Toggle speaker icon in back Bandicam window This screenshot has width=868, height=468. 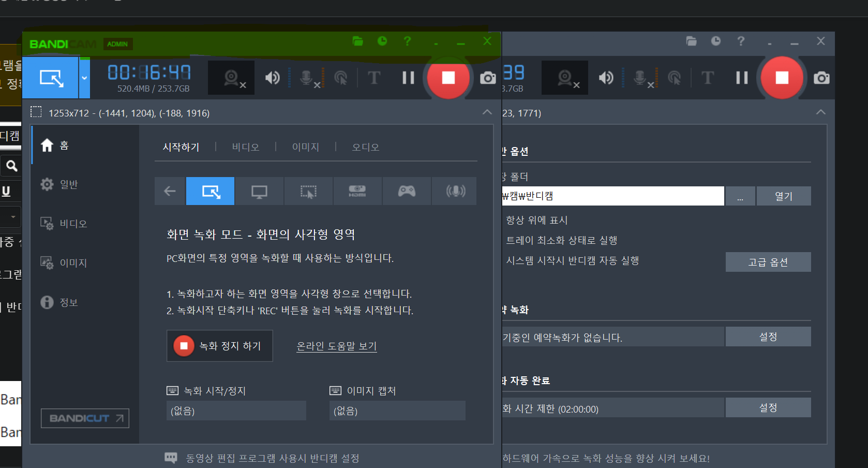606,78
